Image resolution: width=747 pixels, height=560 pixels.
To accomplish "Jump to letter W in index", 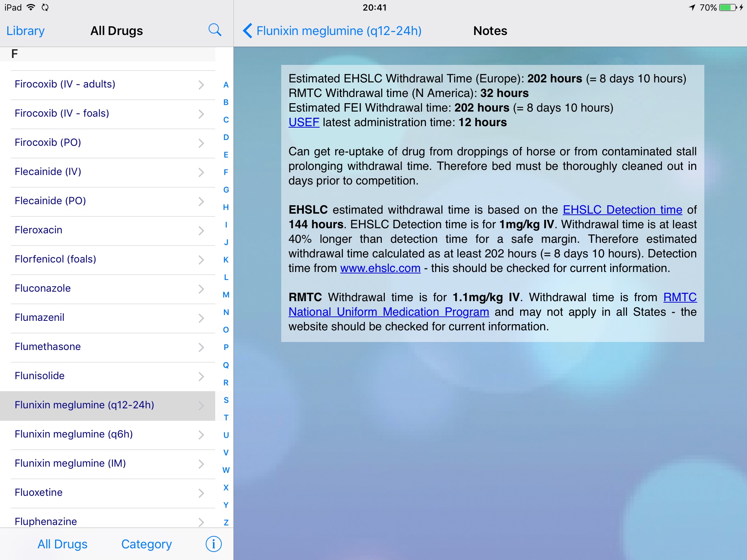I will 226,470.
